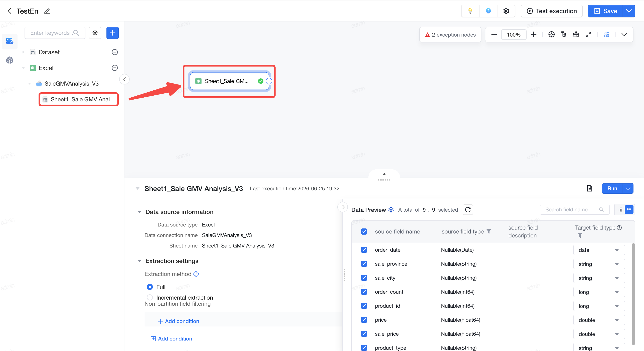644x351 pixels.
Task: Open the cube icon in left sidebar
Action: pyautogui.click(x=9, y=60)
